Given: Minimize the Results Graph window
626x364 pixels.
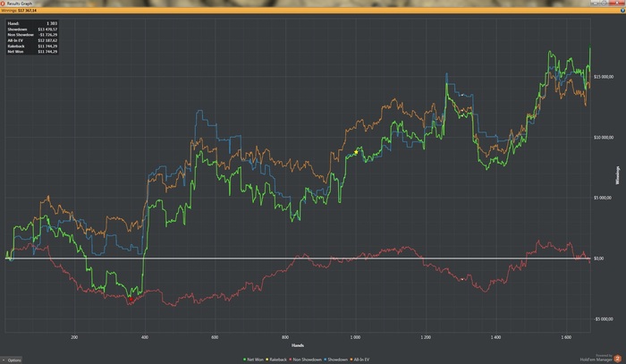Looking at the screenshot, I should [x=596, y=3].
